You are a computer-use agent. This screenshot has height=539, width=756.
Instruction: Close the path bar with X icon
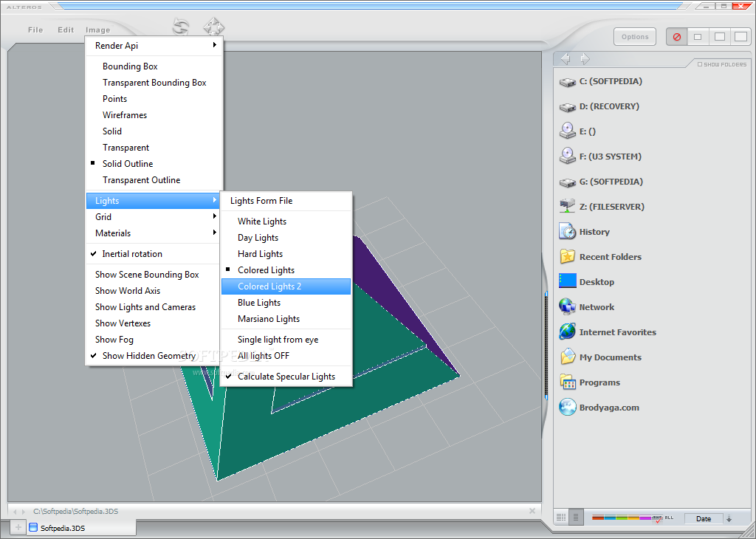(532, 511)
